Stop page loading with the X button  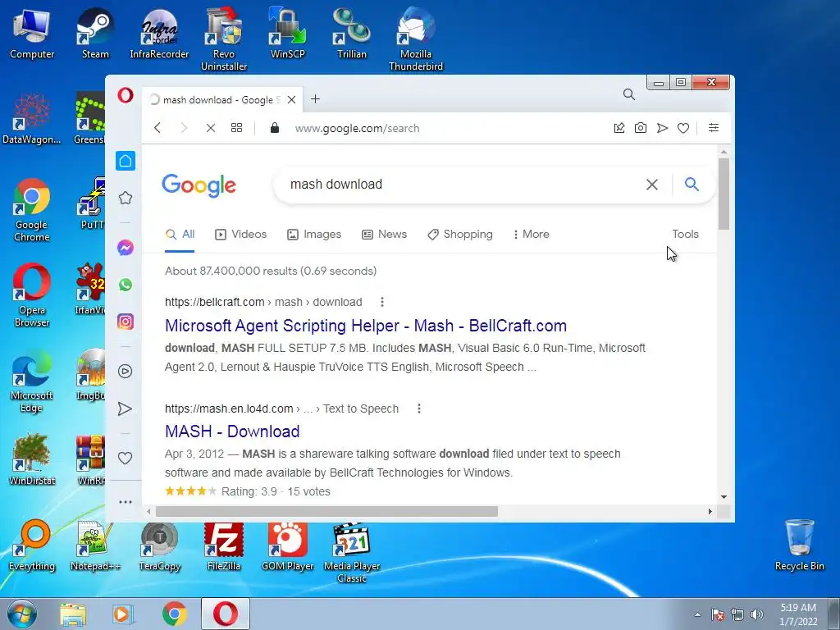pyautogui.click(x=211, y=128)
